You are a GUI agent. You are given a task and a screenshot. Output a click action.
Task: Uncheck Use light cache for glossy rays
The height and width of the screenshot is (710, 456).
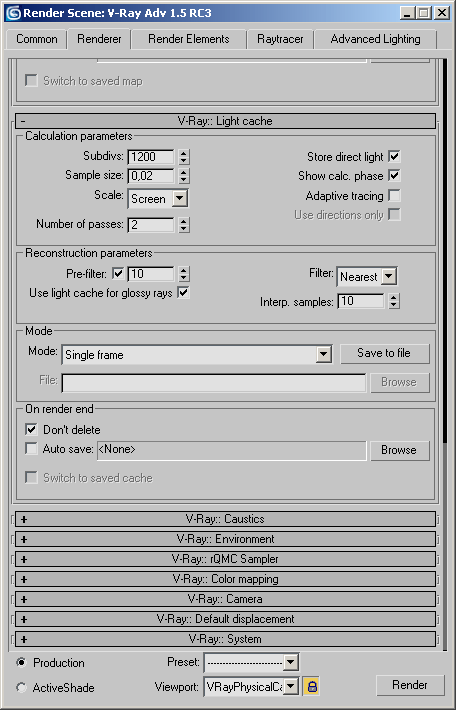click(183, 293)
